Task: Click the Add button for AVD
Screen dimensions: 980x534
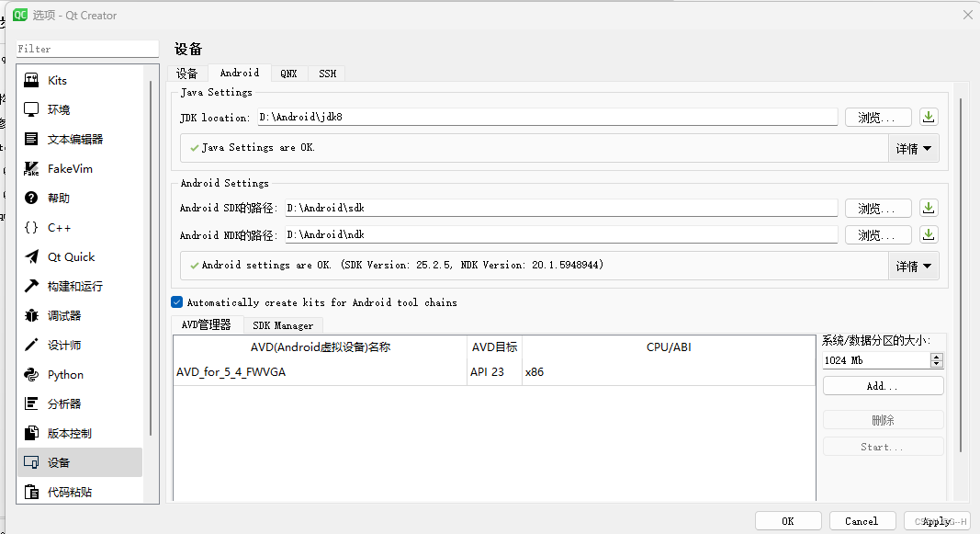Action: [x=883, y=385]
